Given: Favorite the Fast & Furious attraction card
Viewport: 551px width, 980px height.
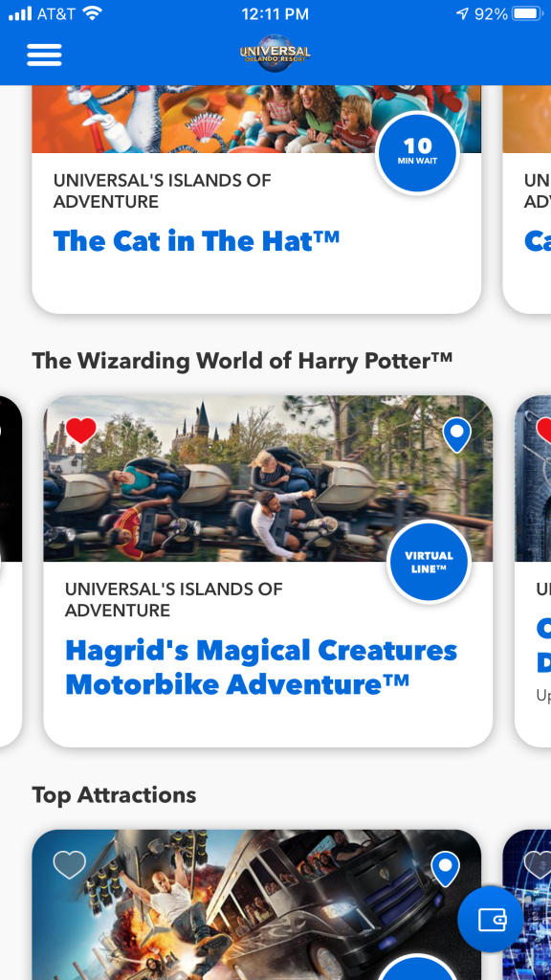Looking at the screenshot, I should pos(69,865).
